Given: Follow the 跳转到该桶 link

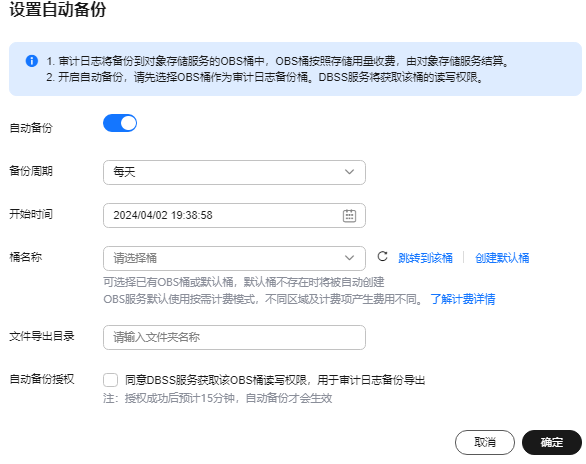Looking at the screenshot, I should (x=425, y=258).
